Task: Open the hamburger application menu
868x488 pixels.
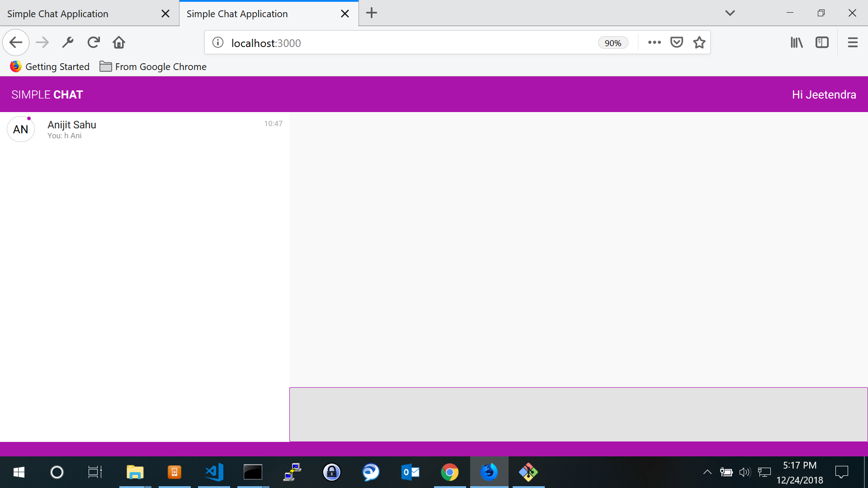Action: [x=853, y=42]
